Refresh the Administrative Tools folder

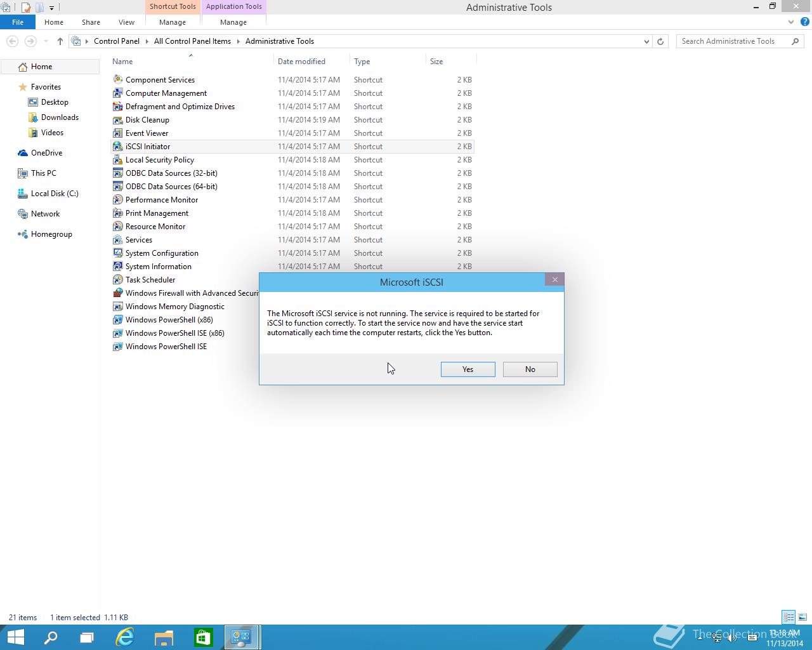tap(660, 41)
